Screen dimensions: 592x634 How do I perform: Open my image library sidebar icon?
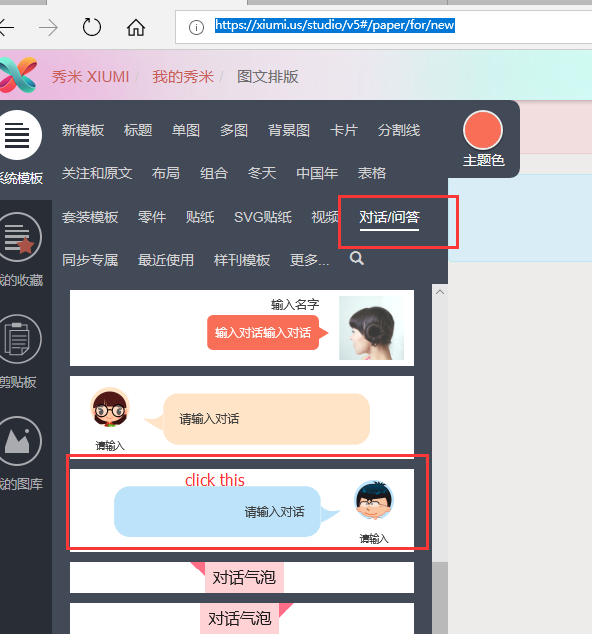pyautogui.click(x=19, y=441)
